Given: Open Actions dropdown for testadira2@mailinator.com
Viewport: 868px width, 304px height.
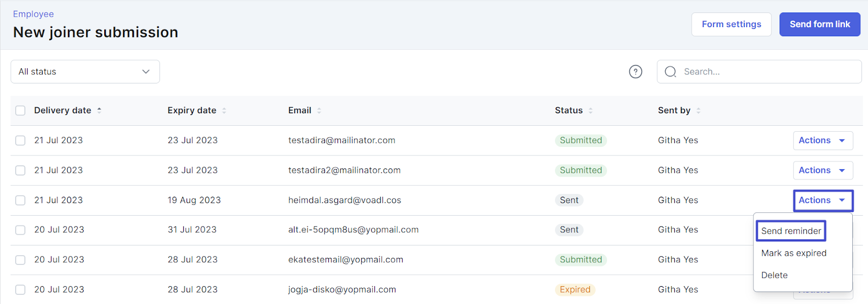Looking at the screenshot, I should coord(823,170).
